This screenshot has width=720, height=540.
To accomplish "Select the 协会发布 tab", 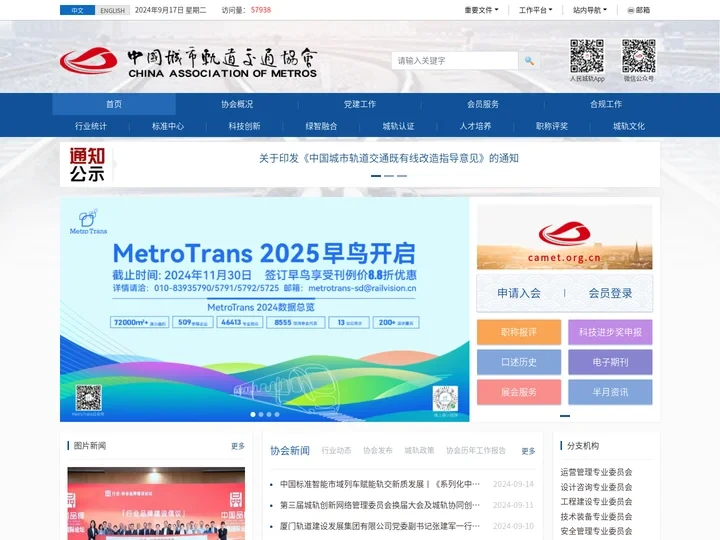I will tap(378, 450).
